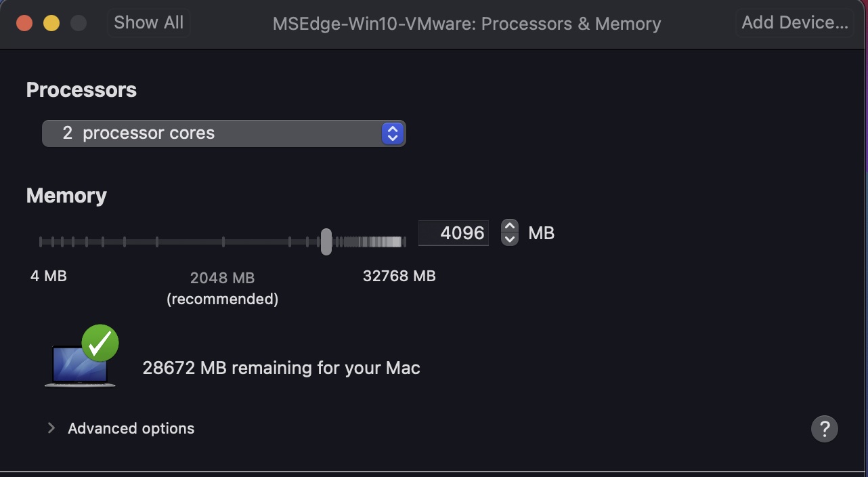Click the memory field showing 4096
This screenshot has height=477, width=868.
click(454, 233)
